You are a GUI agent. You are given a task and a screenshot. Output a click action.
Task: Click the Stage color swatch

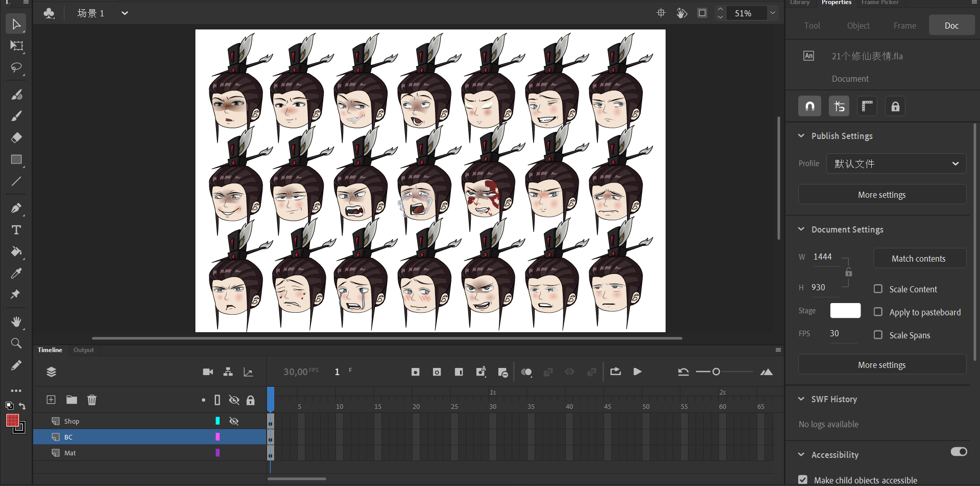pos(845,311)
